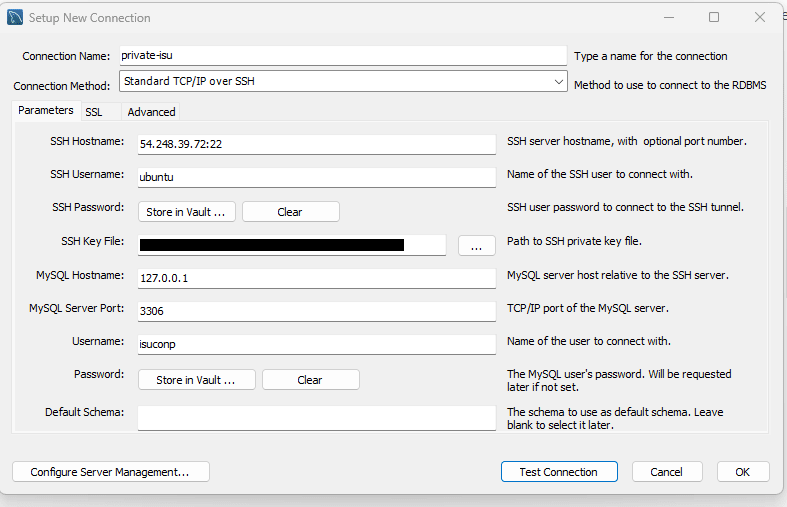Click the Username field containing isuconp

coord(317,344)
